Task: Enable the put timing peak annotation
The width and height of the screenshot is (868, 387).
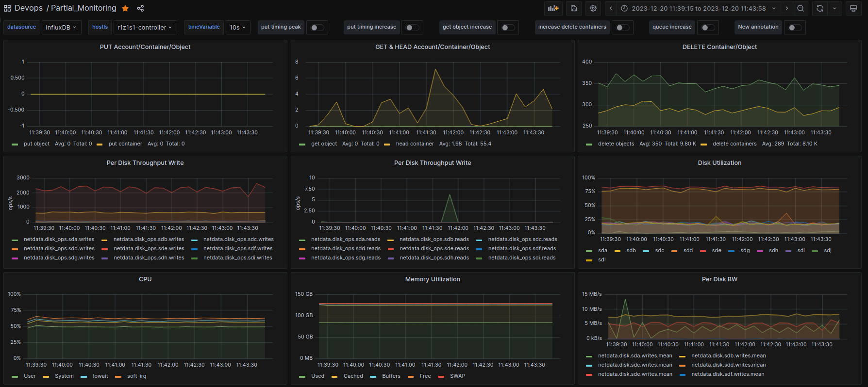Action: coord(317,28)
